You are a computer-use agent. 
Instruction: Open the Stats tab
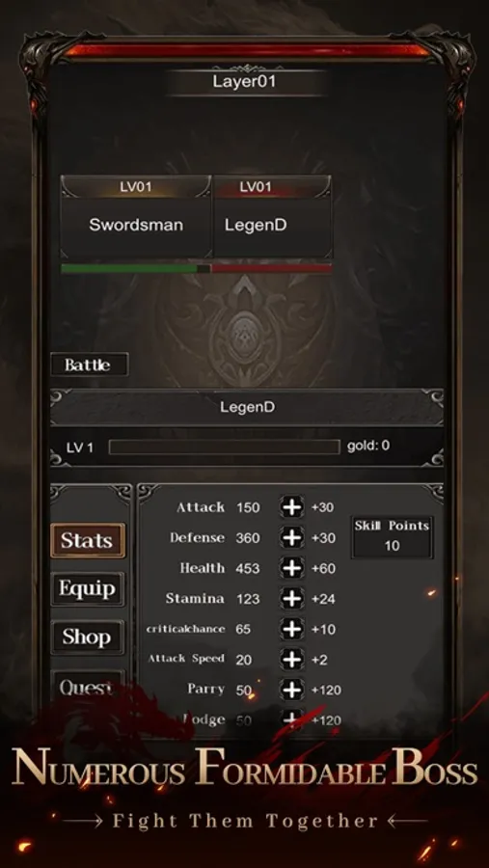coord(88,540)
